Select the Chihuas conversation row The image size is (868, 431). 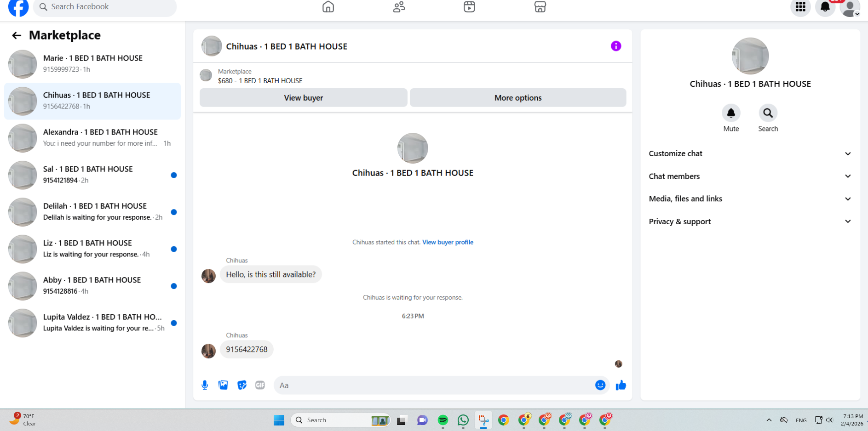coord(92,101)
